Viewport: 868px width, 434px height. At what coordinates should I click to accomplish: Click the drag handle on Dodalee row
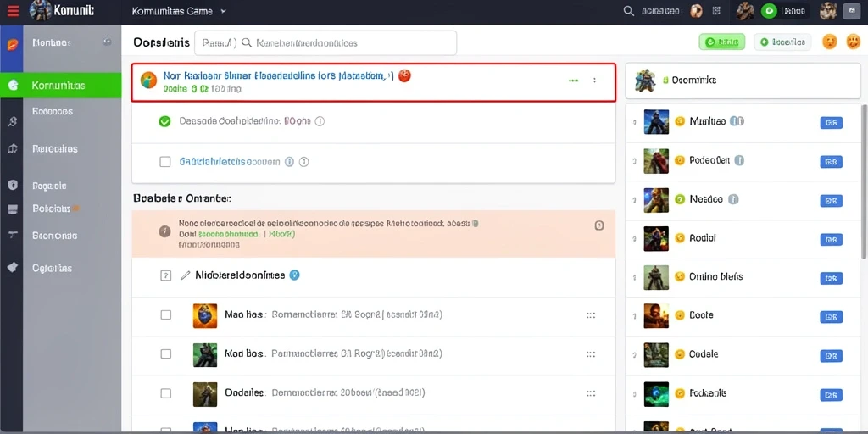[591, 393]
